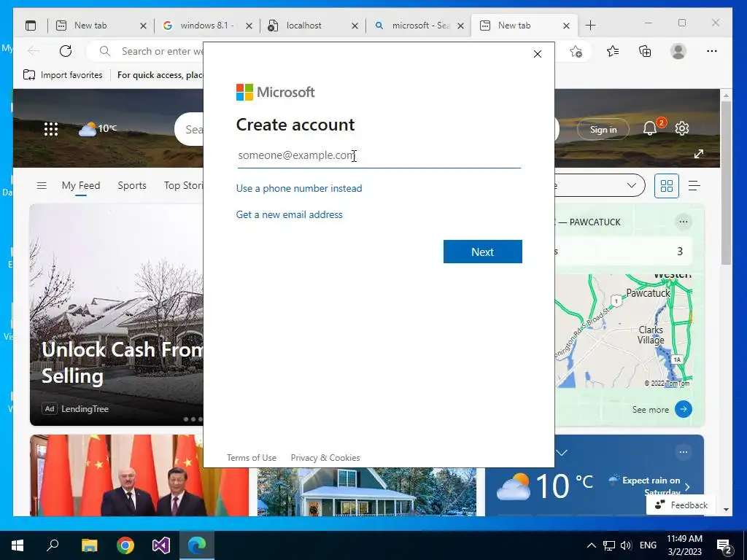Open the tab actions menu icon
The height and width of the screenshot is (560, 747).
coord(31,26)
